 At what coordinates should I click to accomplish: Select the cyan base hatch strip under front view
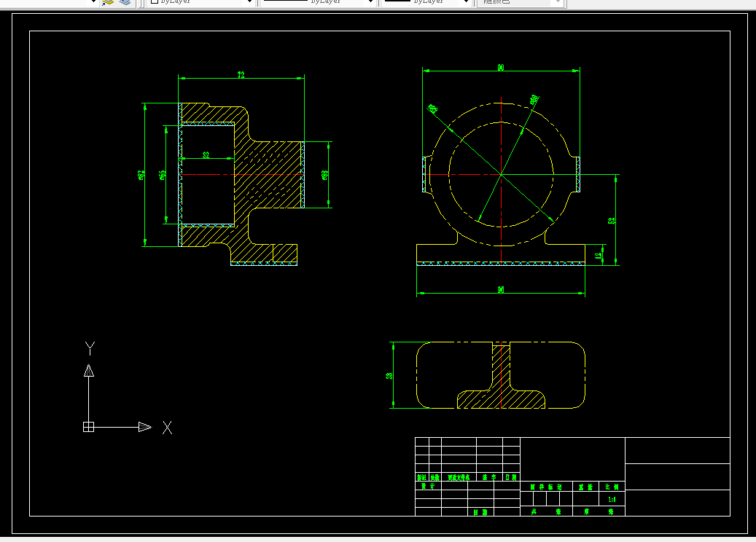pos(501,264)
